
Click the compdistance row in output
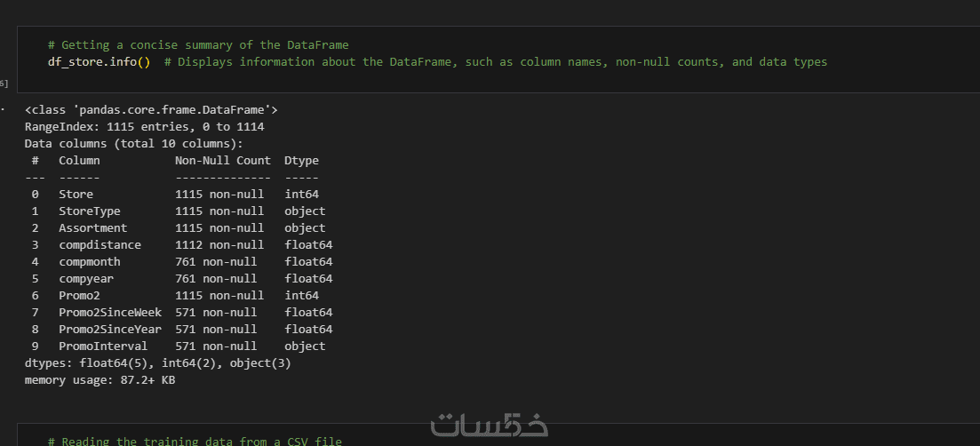pos(178,245)
